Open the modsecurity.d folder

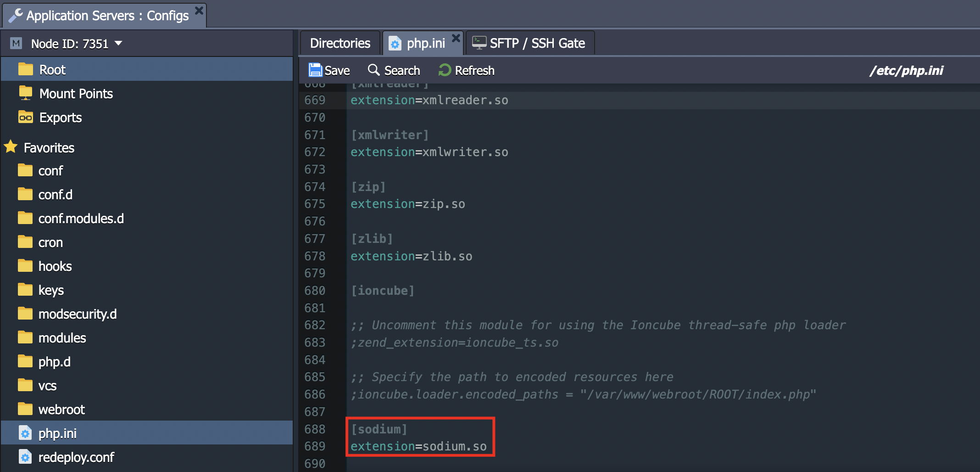tap(78, 314)
